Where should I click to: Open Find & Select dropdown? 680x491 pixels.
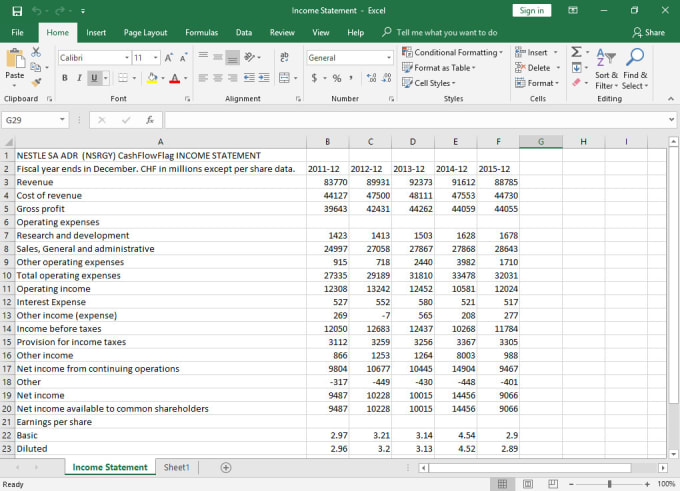coord(635,69)
